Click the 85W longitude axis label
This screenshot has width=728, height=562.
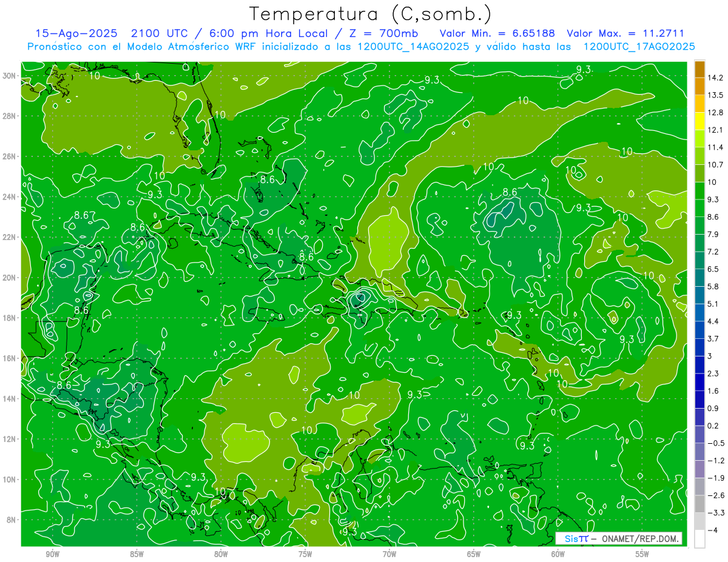(x=136, y=554)
